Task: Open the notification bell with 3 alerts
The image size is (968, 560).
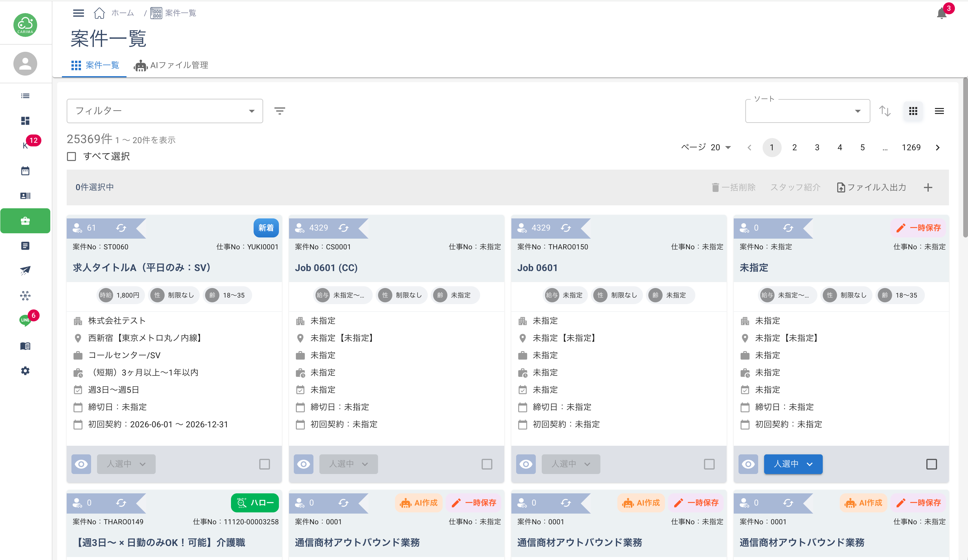Action: click(x=942, y=13)
